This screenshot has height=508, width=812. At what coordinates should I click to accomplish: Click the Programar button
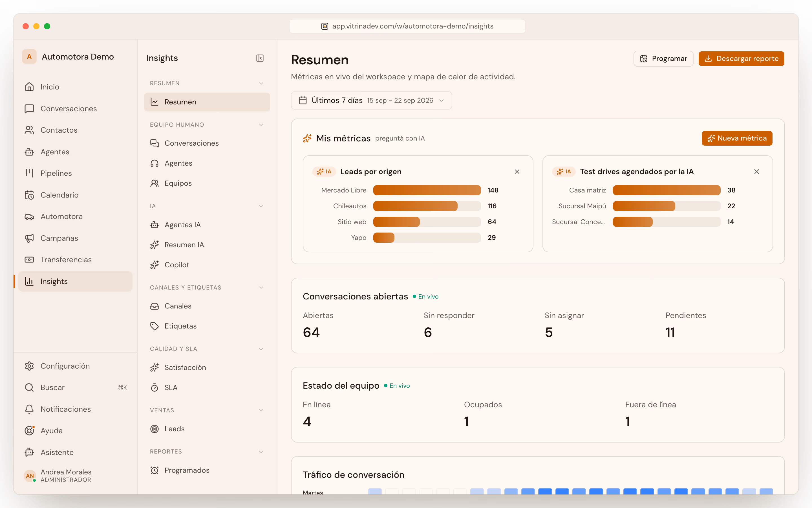(x=663, y=59)
